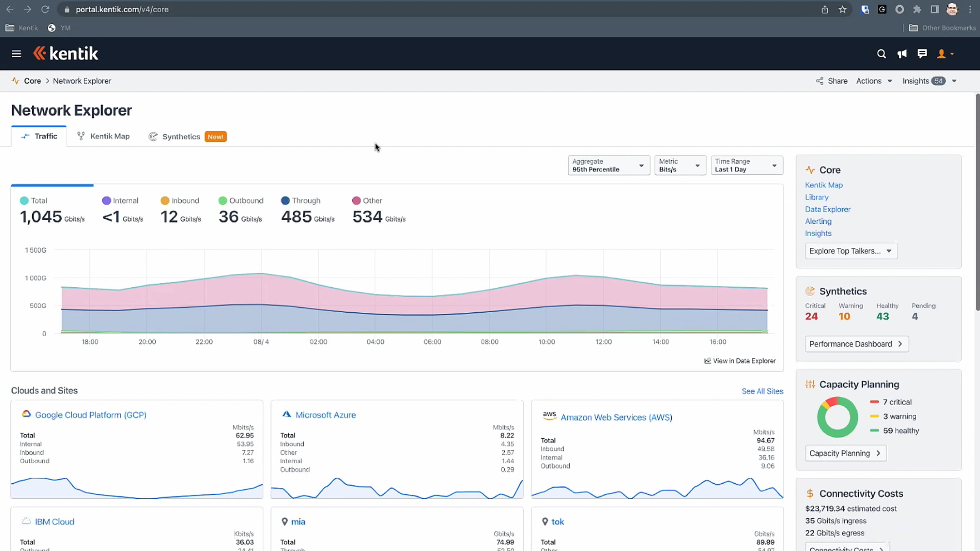This screenshot has height=551, width=980.
Task: Open the chat support icon
Action: click(x=922, y=54)
